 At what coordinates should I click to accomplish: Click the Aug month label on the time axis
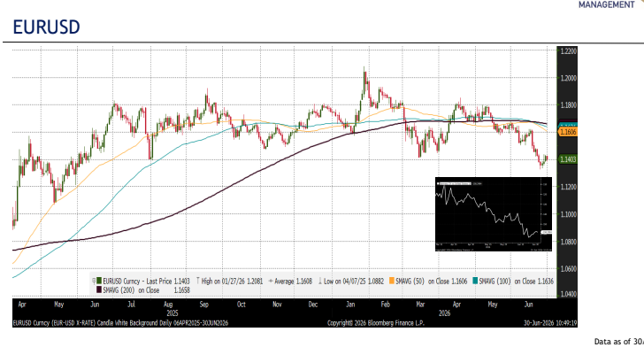[168, 305]
